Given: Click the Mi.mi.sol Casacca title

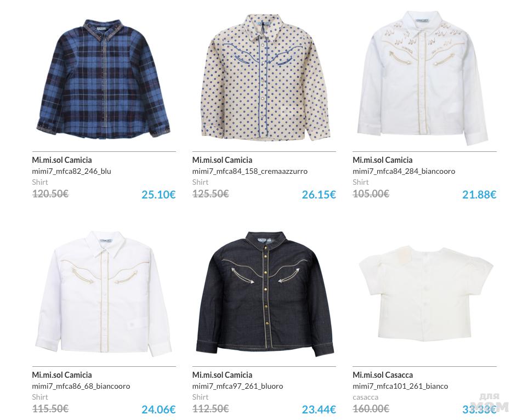Looking at the screenshot, I should coord(383,375).
